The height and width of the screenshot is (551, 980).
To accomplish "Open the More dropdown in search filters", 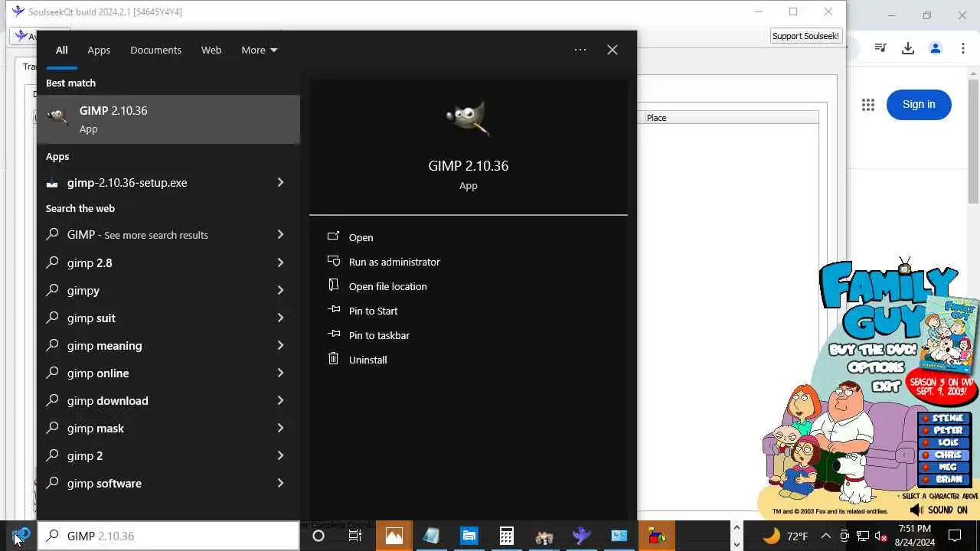I will [259, 50].
